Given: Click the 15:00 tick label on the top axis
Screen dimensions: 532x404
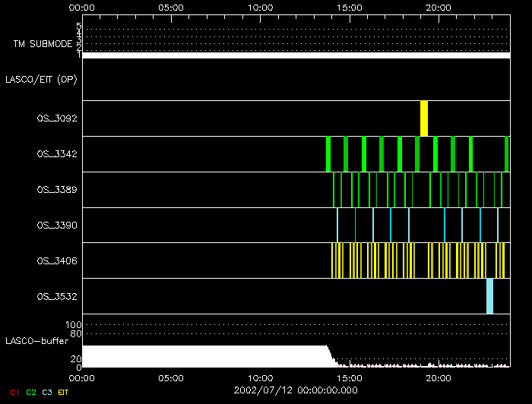Looking at the screenshot, I should 349,8.
